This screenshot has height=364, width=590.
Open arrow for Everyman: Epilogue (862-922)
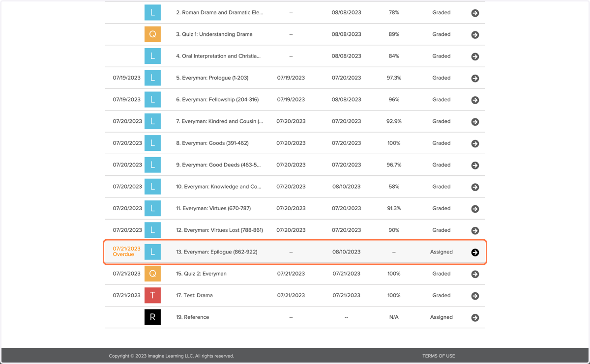click(x=475, y=252)
